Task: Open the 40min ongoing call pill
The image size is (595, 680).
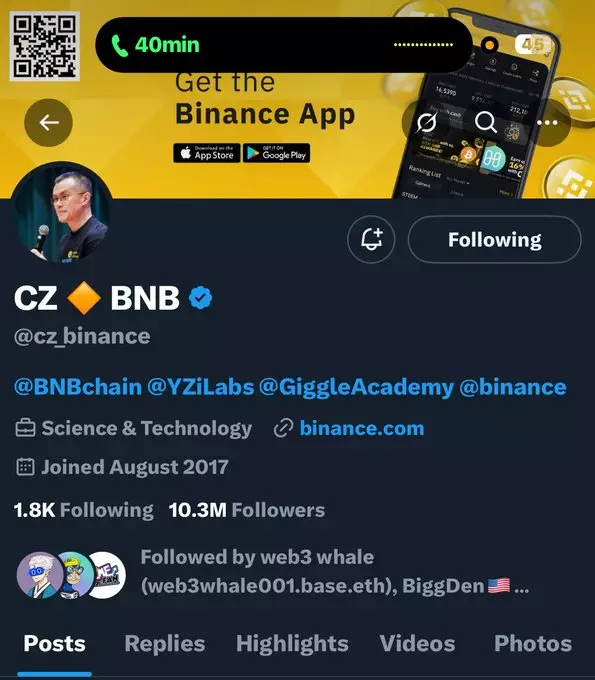Action: coord(284,45)
